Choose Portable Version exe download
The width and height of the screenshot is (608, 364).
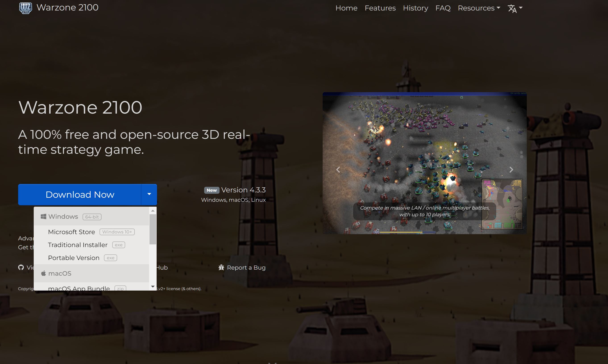click(x=91, y=258)
